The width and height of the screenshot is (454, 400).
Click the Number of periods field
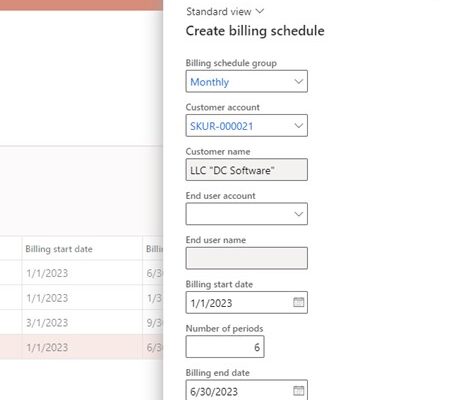[225, 347]
